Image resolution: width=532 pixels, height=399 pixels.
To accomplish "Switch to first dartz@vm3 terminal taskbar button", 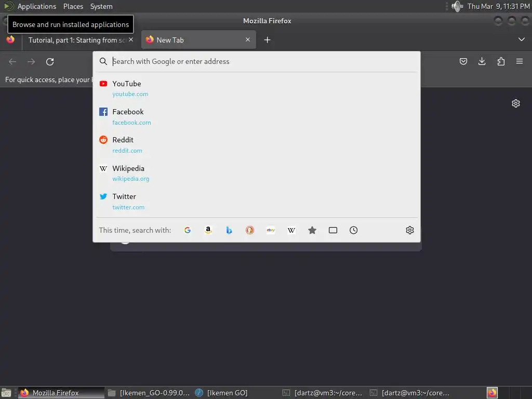I will tap(324, 393).
